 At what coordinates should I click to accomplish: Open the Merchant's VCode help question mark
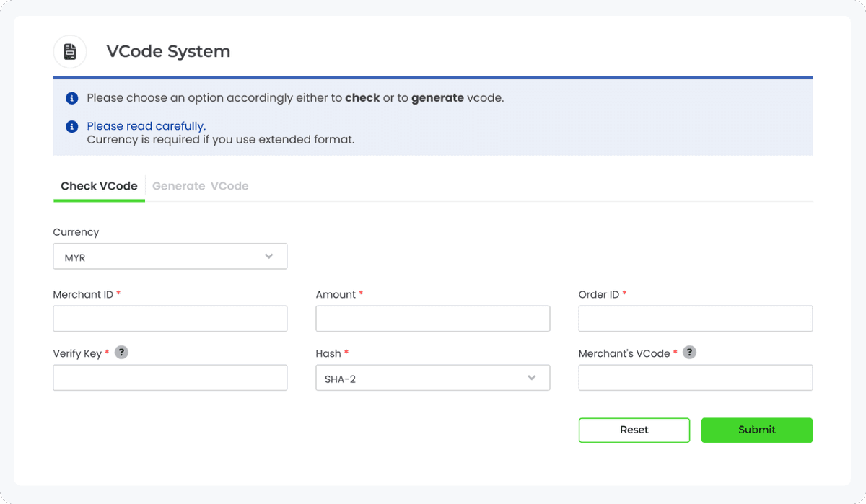click(689, 352)
